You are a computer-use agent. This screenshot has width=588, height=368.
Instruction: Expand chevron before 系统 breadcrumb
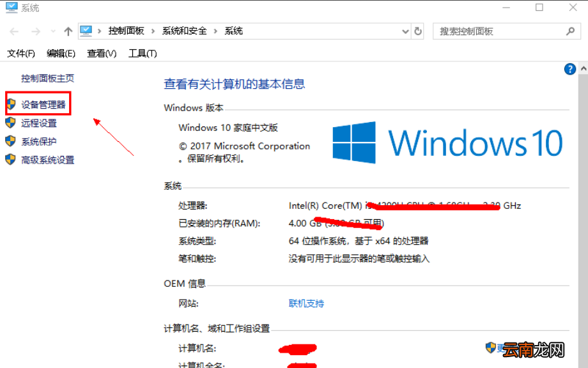pyautogui.click(x=215, y=31)
